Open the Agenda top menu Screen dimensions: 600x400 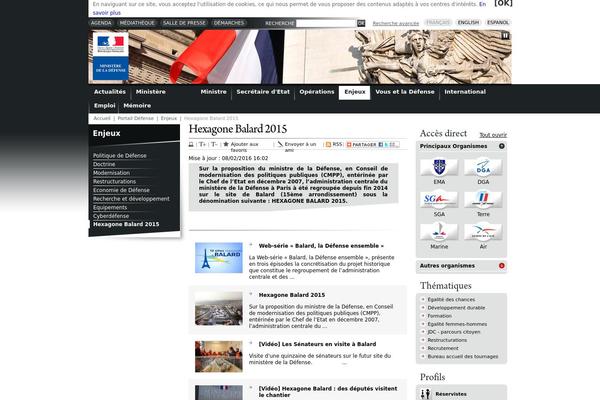[101, 23]
